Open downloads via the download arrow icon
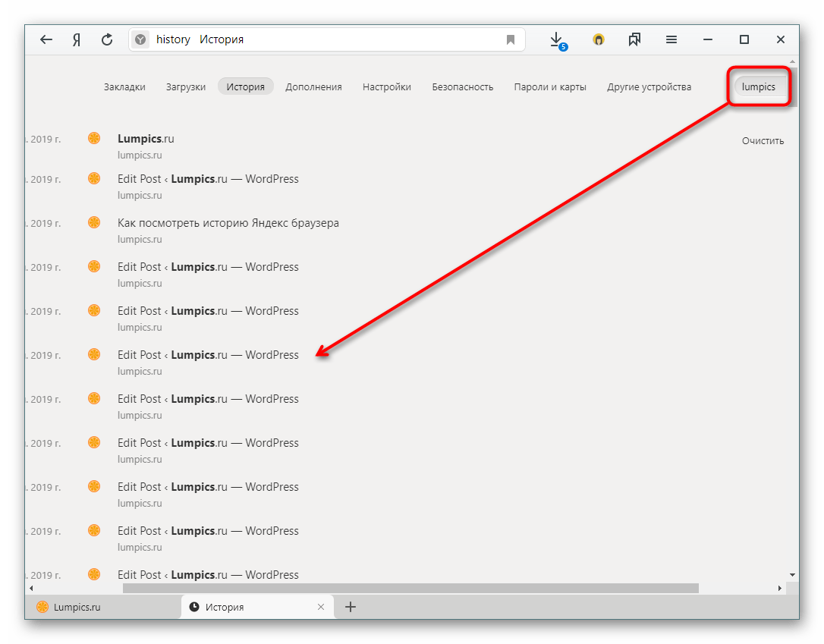This screenshot has width=824, height=644. [556, 39]
